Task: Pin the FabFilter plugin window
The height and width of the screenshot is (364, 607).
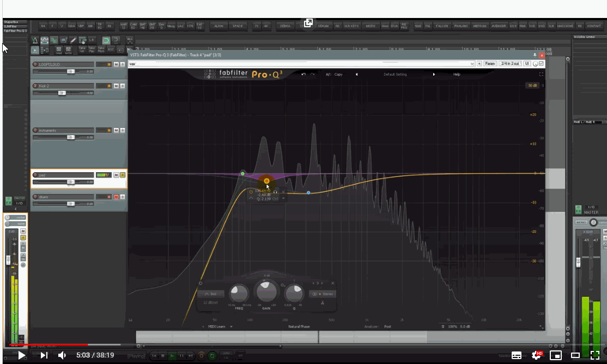Action: click(x=535, y=55)
